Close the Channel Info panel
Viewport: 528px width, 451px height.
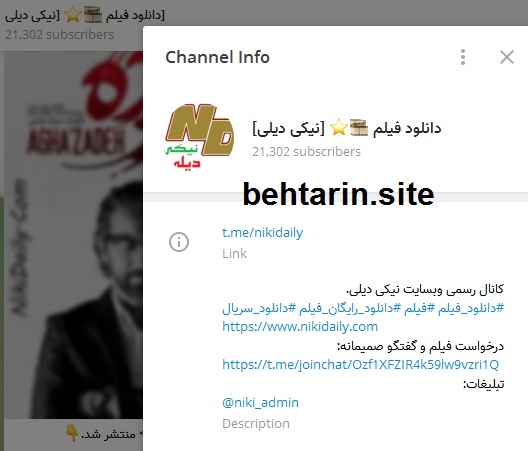(507, 57)
